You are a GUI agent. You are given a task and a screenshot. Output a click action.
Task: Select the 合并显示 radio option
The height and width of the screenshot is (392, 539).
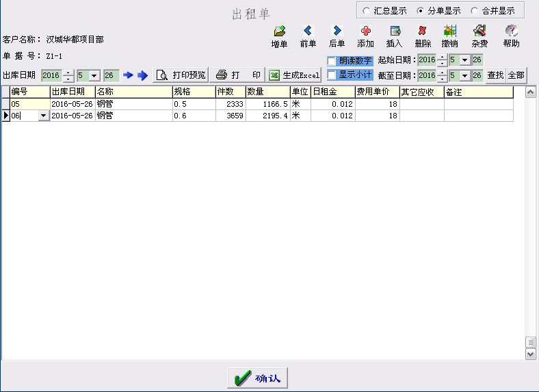pos(475,11)
